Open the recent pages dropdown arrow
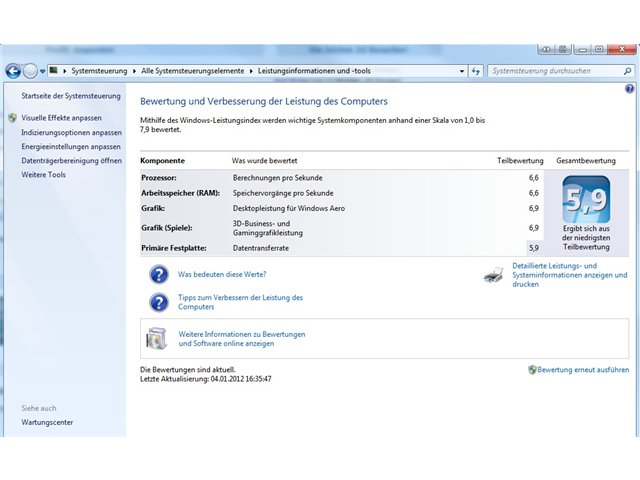This screenshot has width=640, height=480. 42,71
